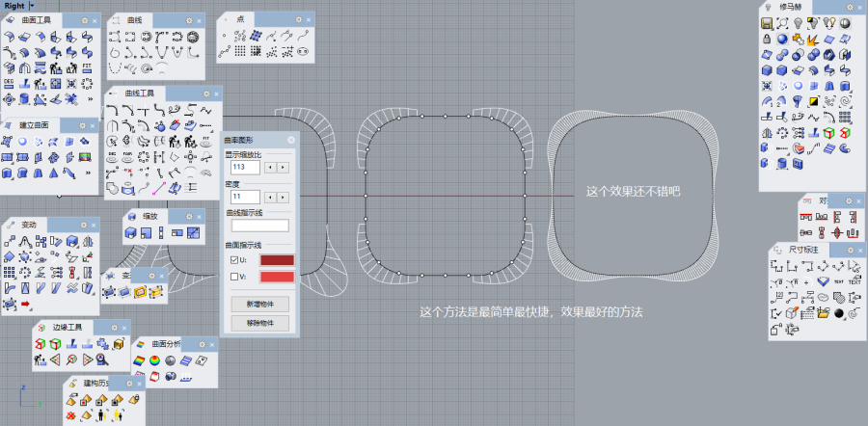This screenshot has width=868, height=426.
Task: Click the dark red U color swatch
Action: [275, 260]
